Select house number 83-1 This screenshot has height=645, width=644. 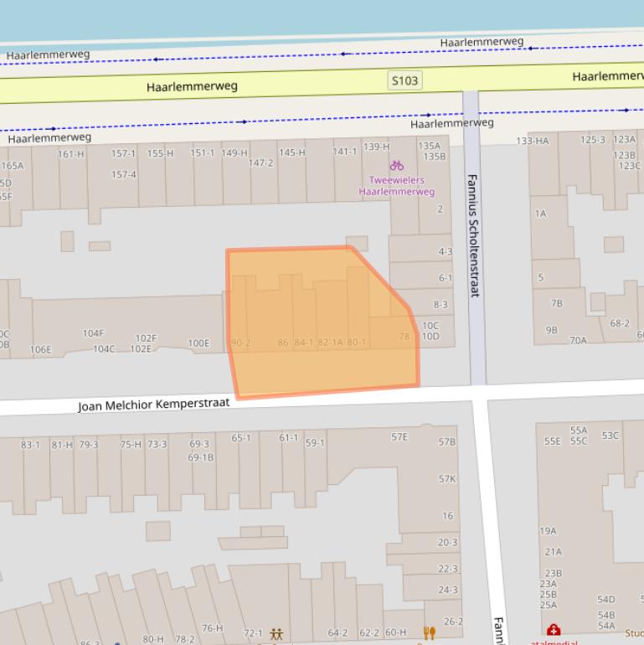coord(30,445)
